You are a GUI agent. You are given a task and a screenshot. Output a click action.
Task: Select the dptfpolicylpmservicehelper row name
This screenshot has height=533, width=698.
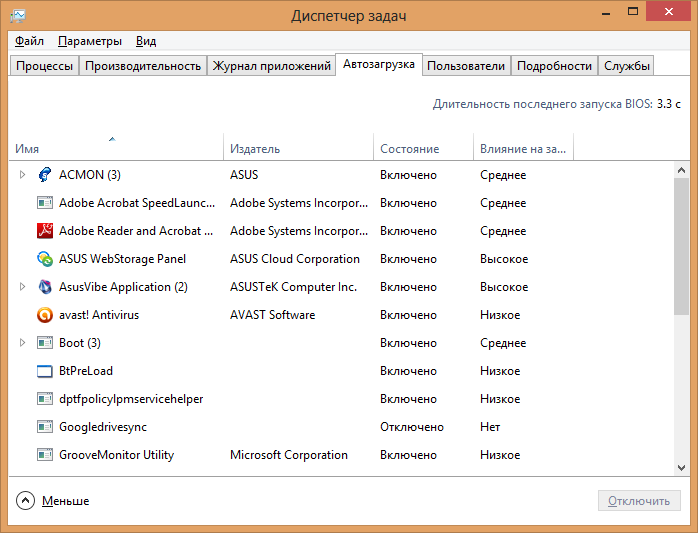tap(131, 399)
